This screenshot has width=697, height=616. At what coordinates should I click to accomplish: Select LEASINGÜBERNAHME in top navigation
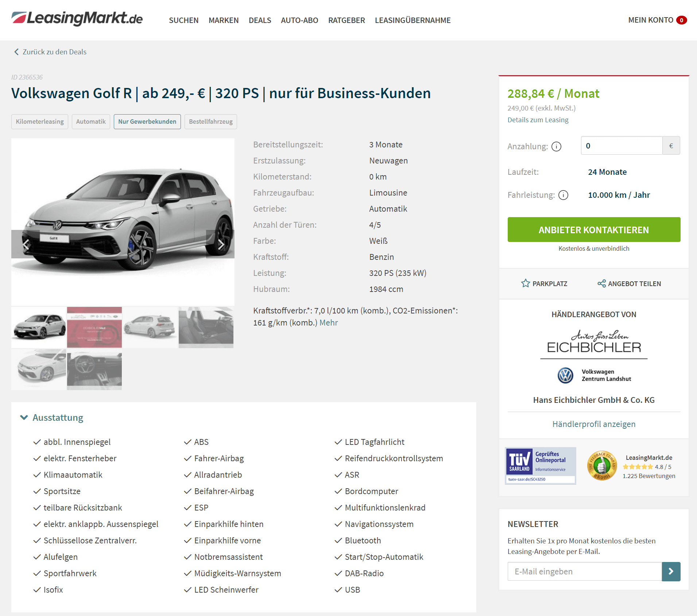click(413, 20)
